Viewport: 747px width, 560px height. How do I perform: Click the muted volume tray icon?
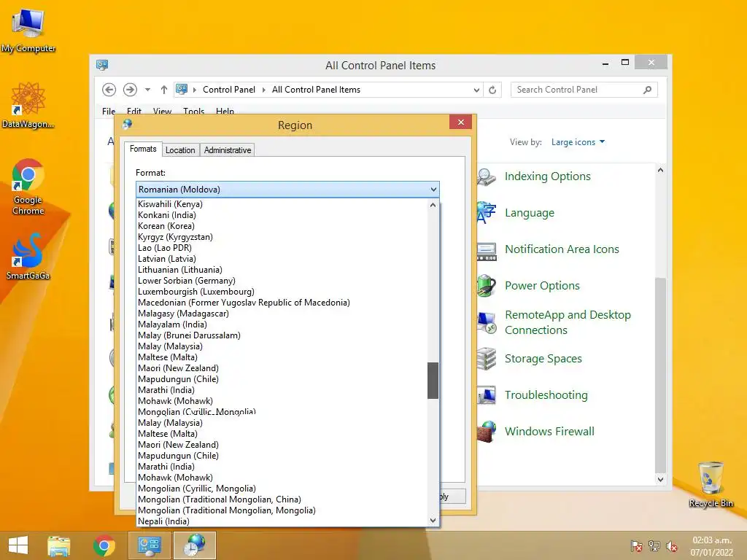(672, 546)
